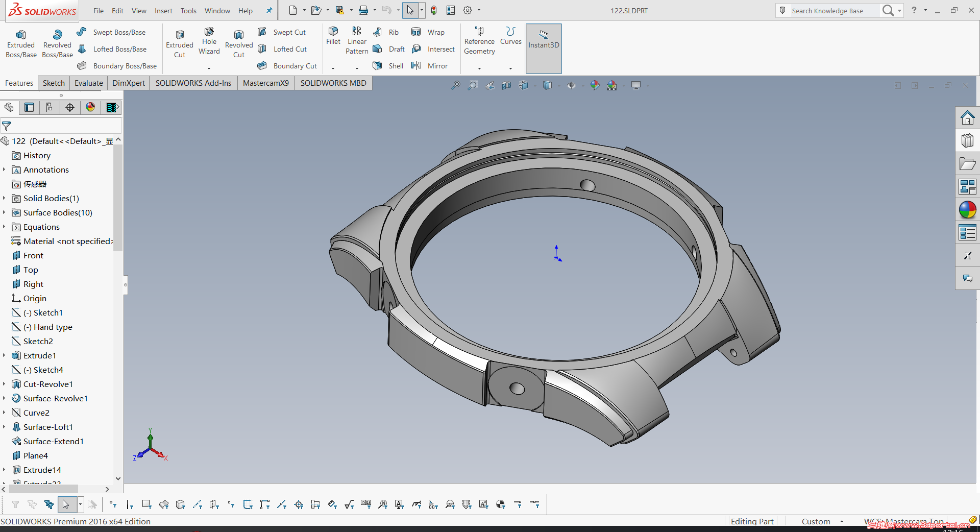Switch to the Evaluate tab

[88, 83]
